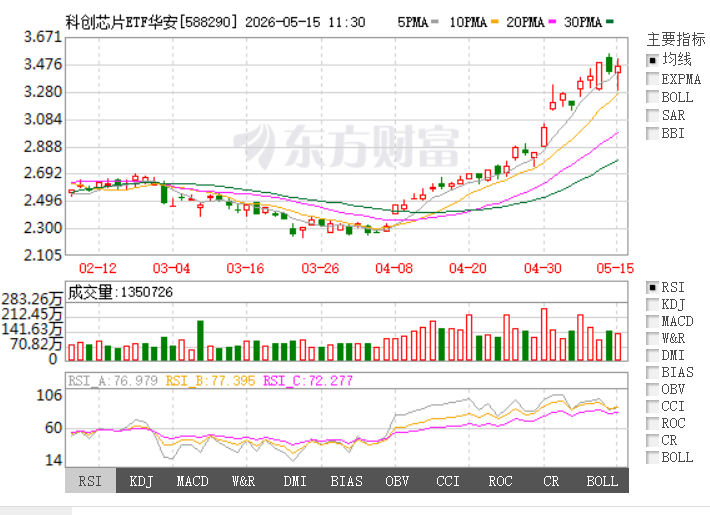Click the 283.26万 volume axis label
The image size is (710, 515).
32,299
